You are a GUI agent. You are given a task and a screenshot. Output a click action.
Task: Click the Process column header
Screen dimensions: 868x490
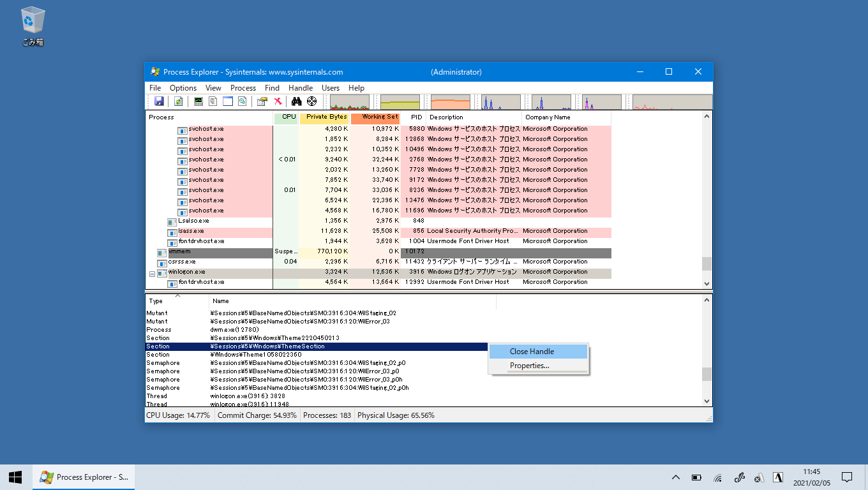209,117
